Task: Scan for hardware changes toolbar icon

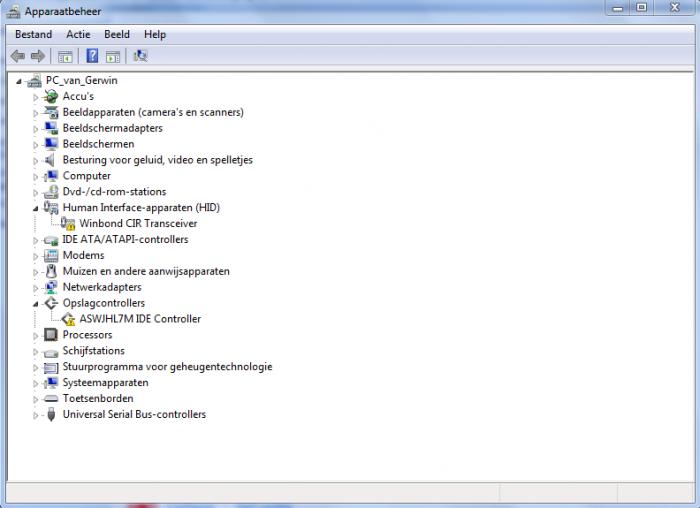Action: pos(140,56)
